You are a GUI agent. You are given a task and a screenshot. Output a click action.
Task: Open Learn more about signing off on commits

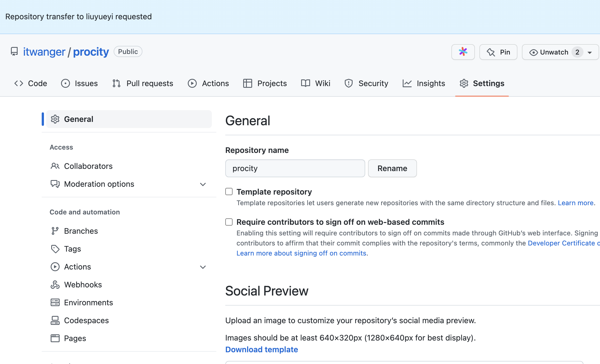301,253
